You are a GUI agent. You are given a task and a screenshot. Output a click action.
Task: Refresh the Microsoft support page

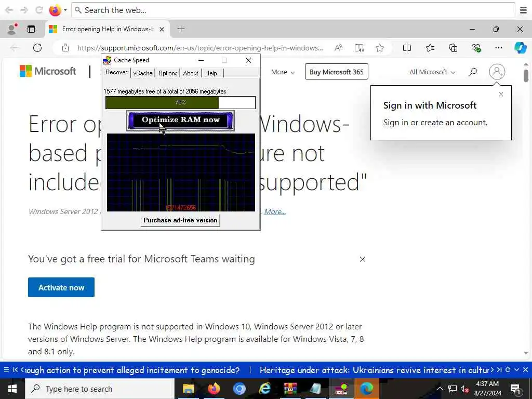tap(37, 48)
